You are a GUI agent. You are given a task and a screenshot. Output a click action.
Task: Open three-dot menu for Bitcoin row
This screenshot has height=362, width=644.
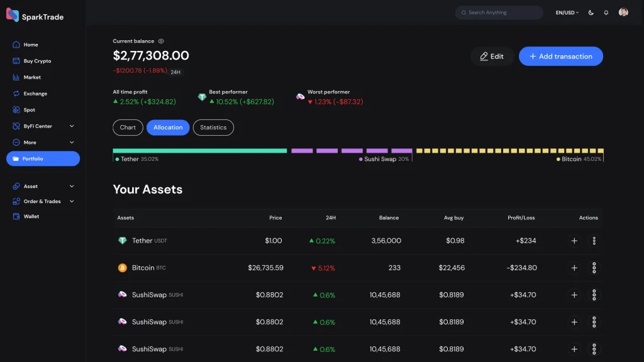click(x=594, y=268)
